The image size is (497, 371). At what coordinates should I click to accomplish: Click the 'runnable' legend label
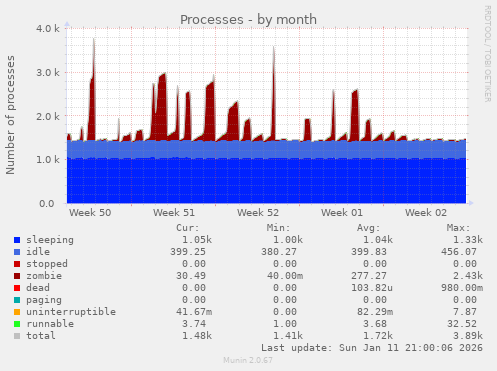click(x=50, y=324)
